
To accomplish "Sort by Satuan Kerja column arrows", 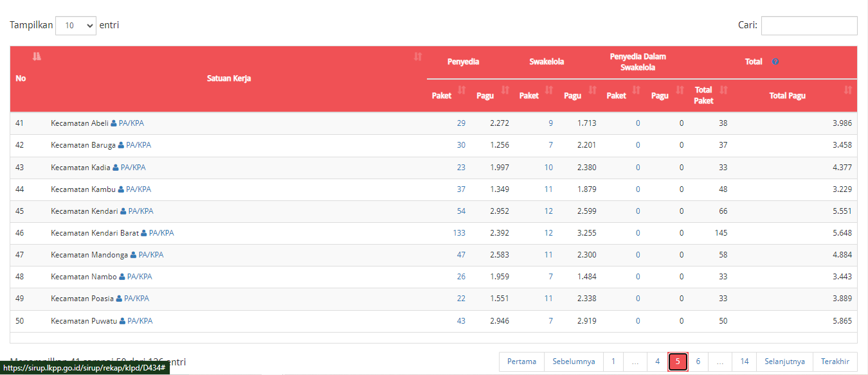I will [x=418, y=57].
